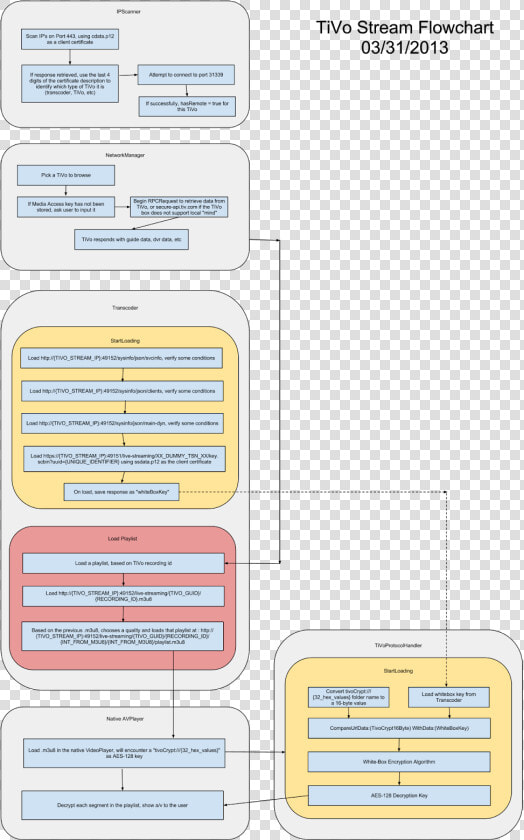524x840 pixels.
Task: Click the 'AES-128 Decryption Key' box
Action: click(x=399, y=796)
